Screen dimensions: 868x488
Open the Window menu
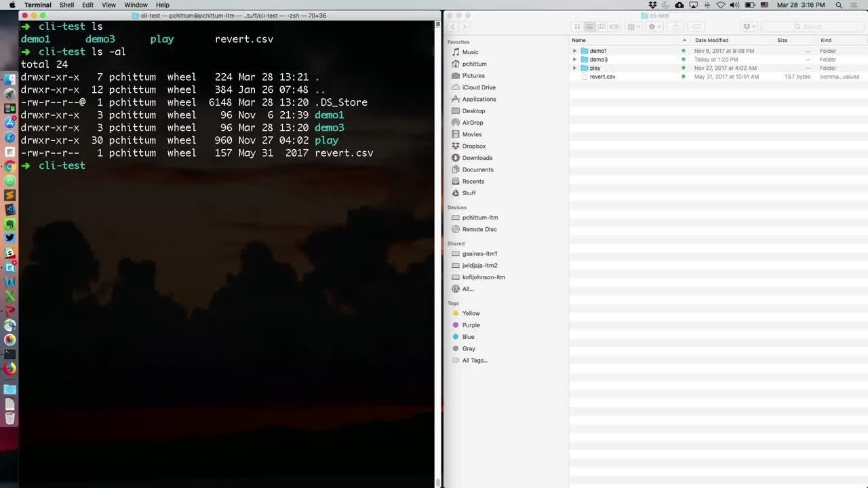pos(136,5)
